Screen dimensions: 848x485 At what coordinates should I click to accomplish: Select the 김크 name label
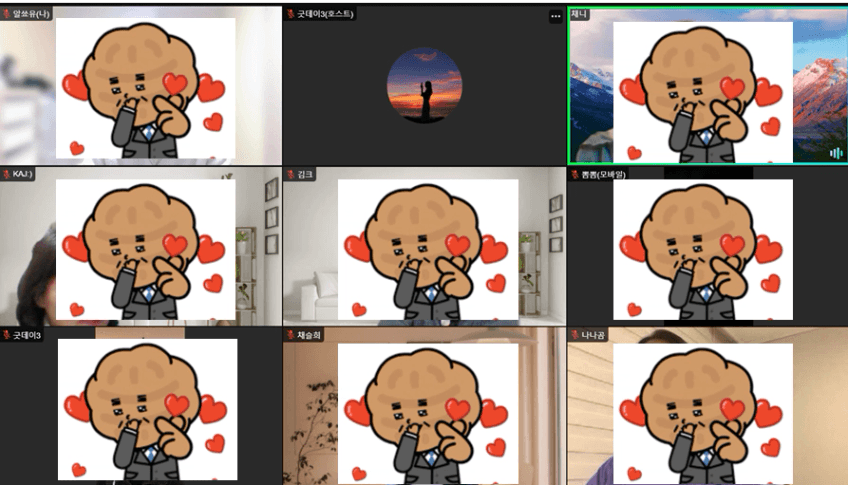(305, 174)
